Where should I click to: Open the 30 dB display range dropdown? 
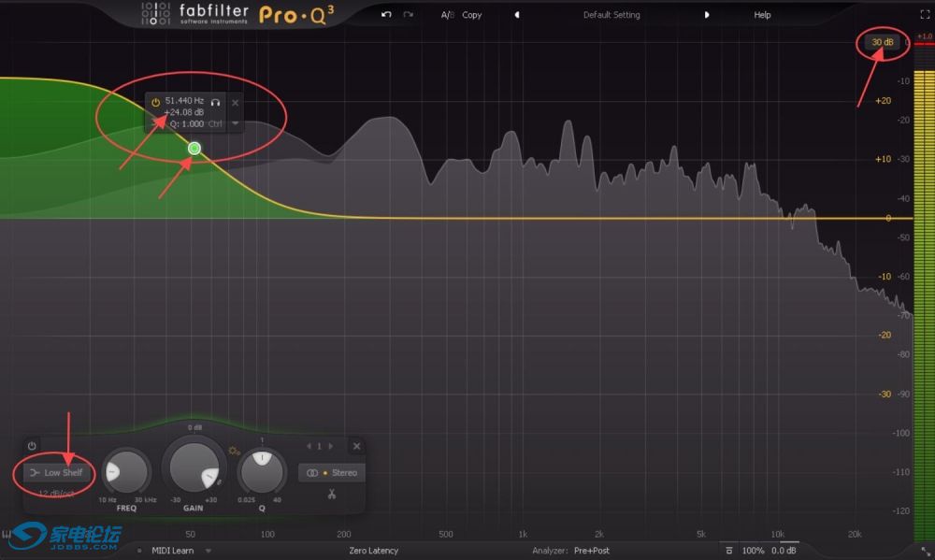pyautogui.click(x=882, y=42)
